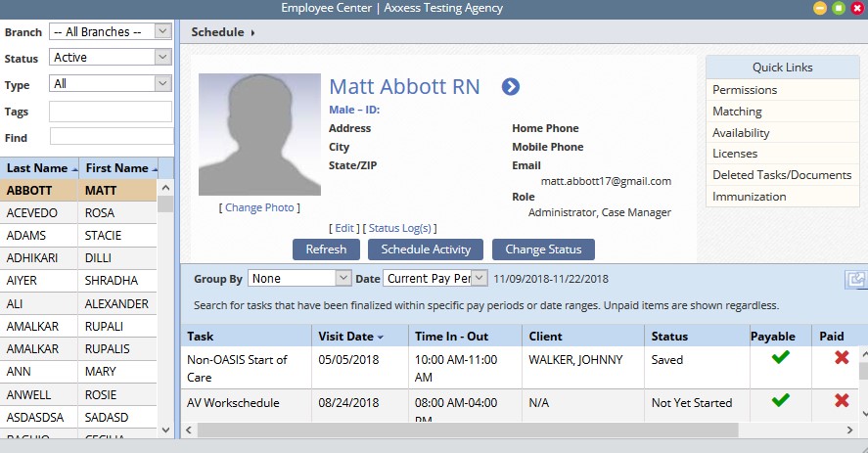This screenshot has height=453, width=868.
Task: Click the blue arrow next to Matt Abbott RN
Action: [x=510, y=87]
